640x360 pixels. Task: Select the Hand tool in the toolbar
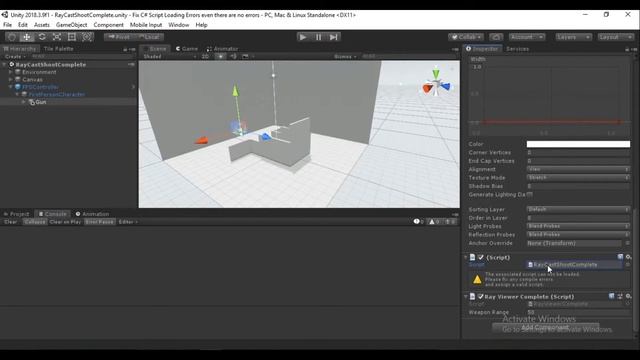(12, 37)
